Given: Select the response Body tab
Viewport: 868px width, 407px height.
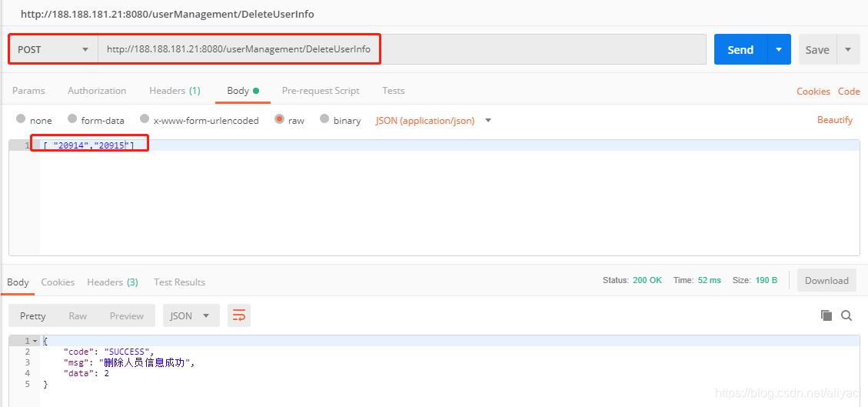Looking at the screenshot, I should pyautogui.click(x=18, y=282).
